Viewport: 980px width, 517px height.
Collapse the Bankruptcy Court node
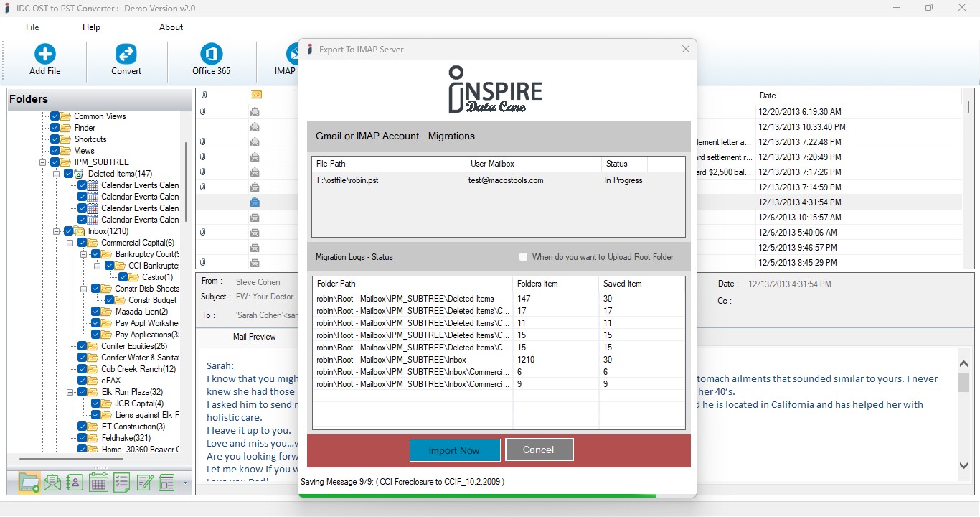[x=84, y=254]
